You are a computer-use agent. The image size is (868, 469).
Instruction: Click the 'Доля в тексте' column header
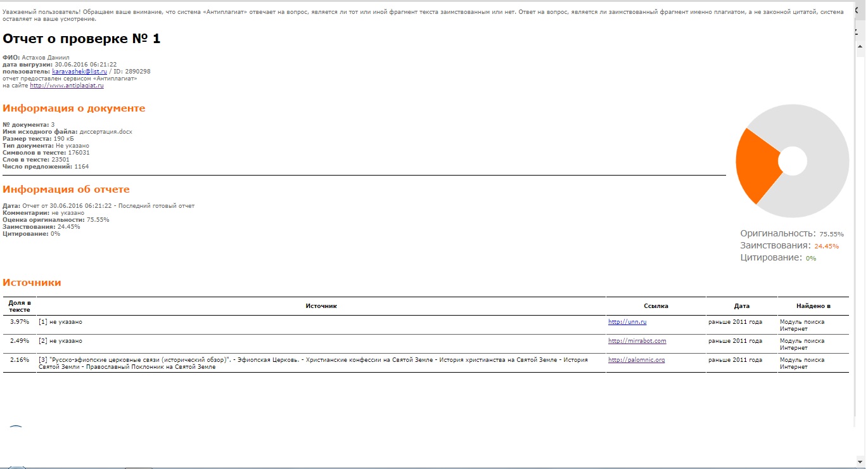20,306
